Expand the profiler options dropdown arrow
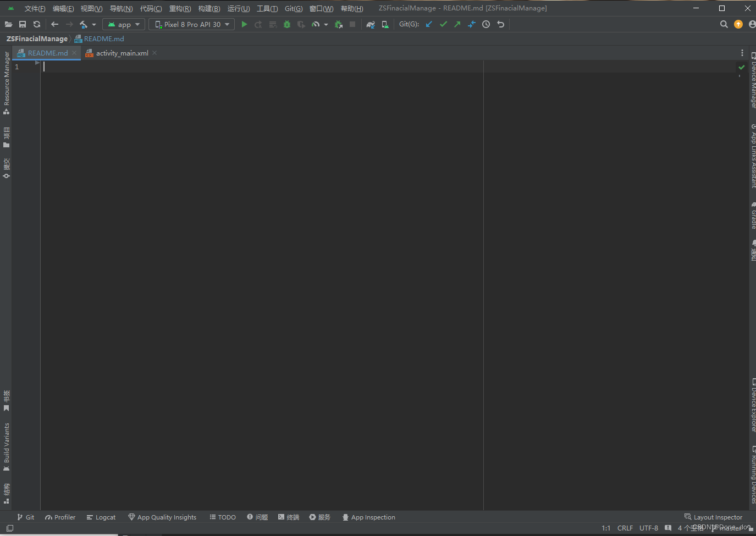Viewport: 756px width, 536px height. pyautogui.click(x=326, y=25)
